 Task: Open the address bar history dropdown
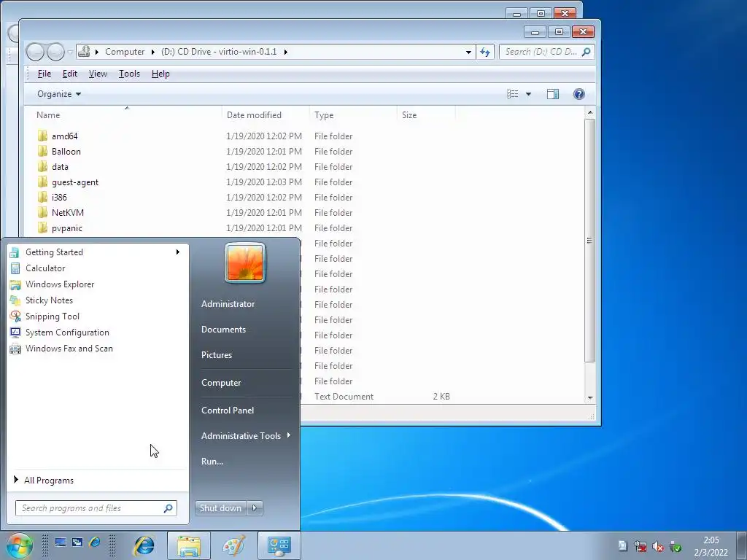(469, 52)
